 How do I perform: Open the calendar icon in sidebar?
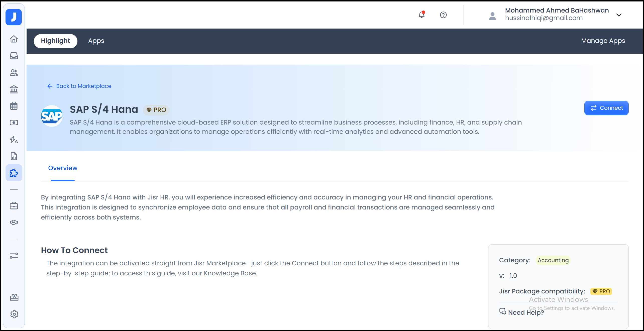14,106
